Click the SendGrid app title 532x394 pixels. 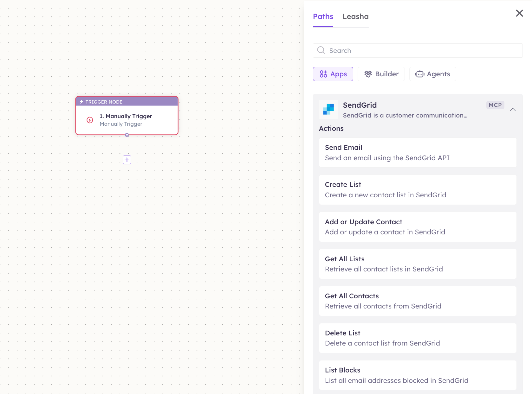(x=360, y=105)
